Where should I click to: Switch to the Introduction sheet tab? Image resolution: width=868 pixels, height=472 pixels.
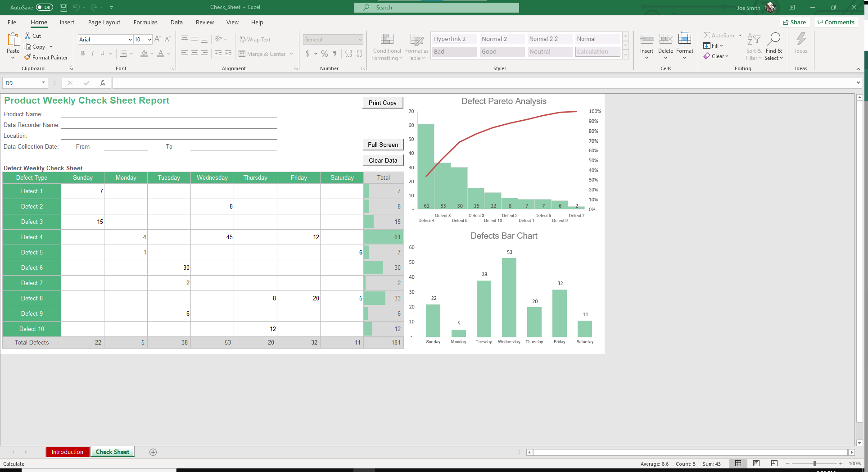68,452
